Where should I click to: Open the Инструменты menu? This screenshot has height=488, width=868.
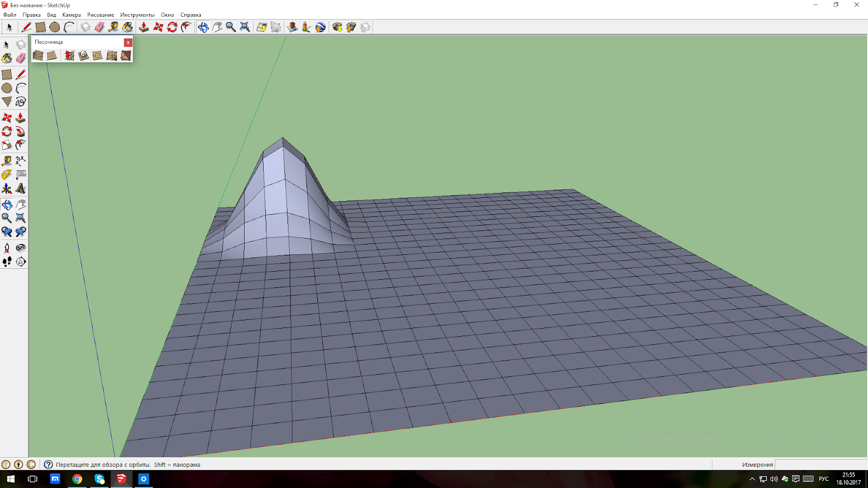[x=137, y=15]
